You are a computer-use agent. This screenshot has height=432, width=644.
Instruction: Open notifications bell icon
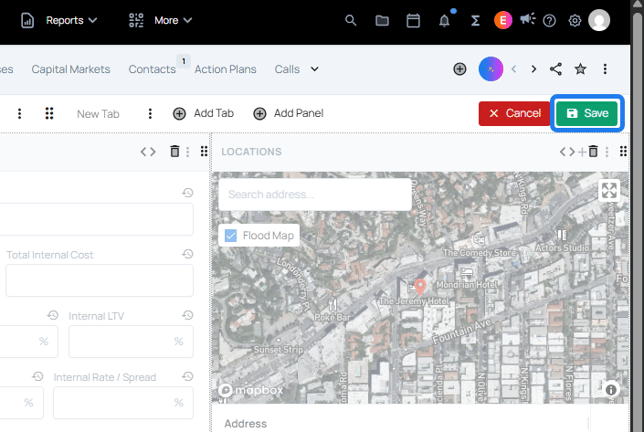(x=444, y=20)
